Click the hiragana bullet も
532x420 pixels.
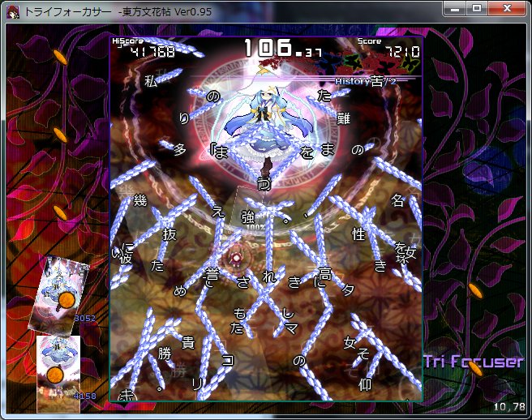[239, 314]
